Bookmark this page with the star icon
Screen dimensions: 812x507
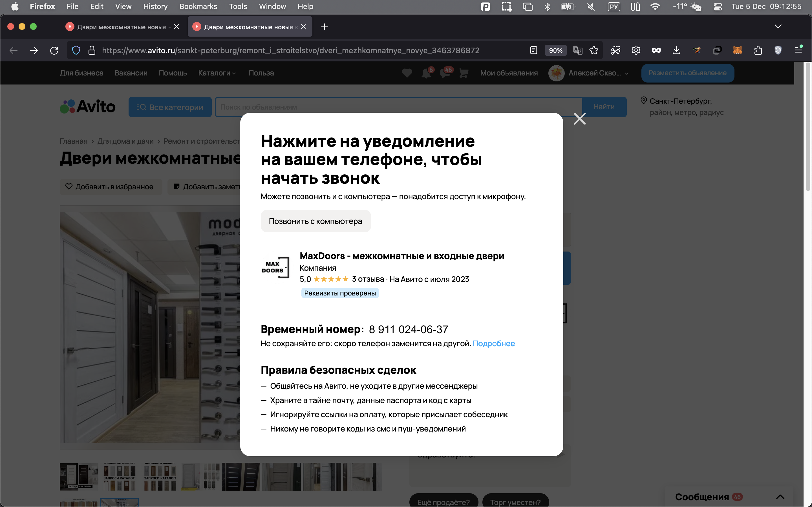pos(593,51)
